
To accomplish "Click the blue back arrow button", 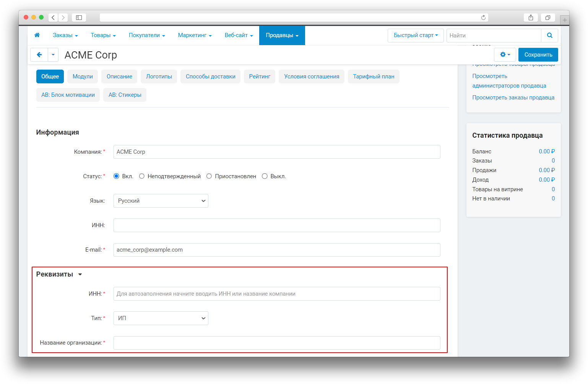I will tap(39, 55).
